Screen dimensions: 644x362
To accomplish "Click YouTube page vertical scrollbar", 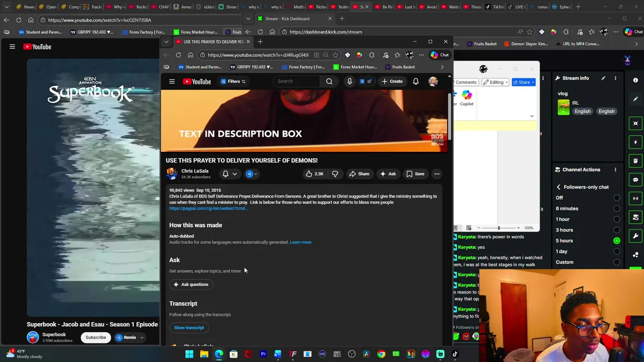I will pos(449,117).
